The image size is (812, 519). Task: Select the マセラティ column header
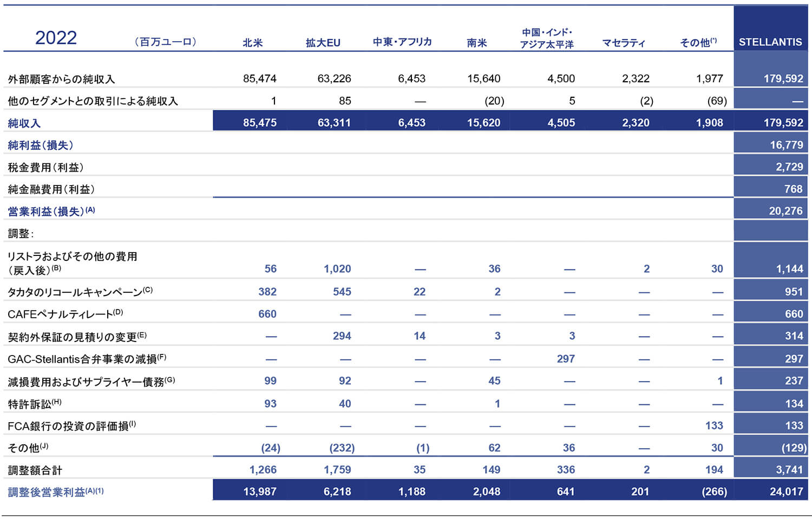(x=624, y=43)
